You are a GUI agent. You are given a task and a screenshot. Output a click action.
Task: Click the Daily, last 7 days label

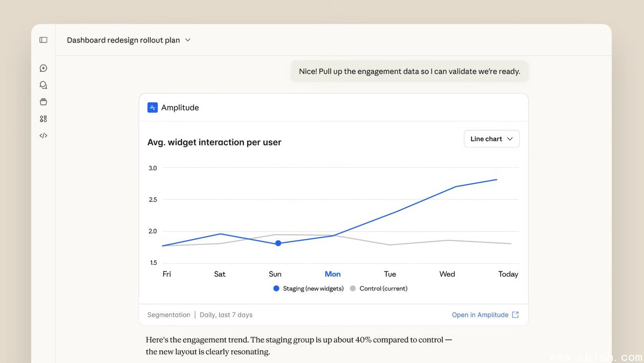(x=226, y=315)
